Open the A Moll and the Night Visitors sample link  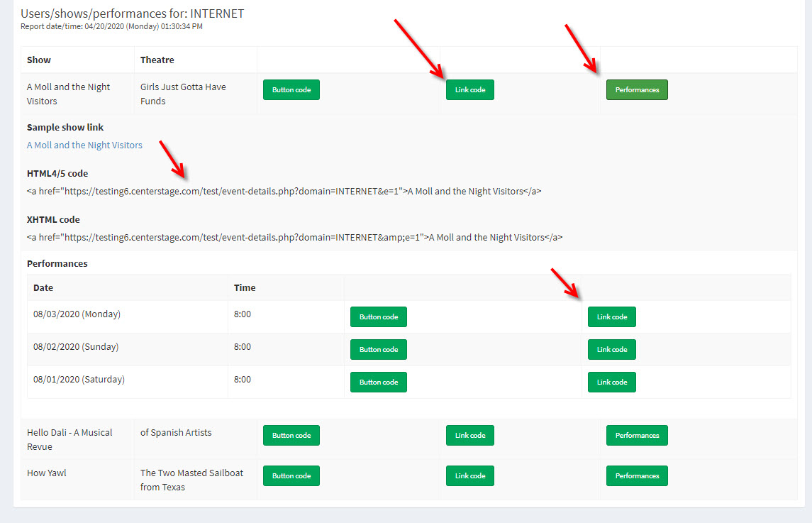[x=84, y=145]
